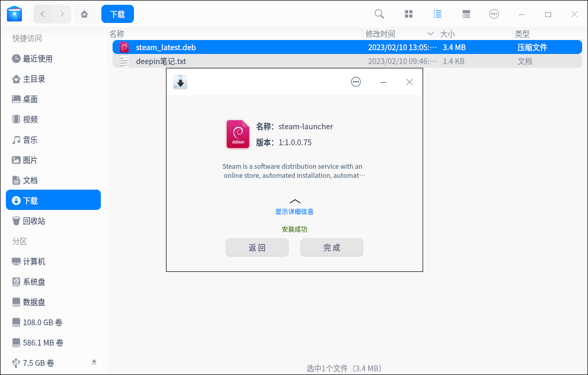
Task: Click the deepin笔记.txt document icon
Action: [x=124, y=61]
